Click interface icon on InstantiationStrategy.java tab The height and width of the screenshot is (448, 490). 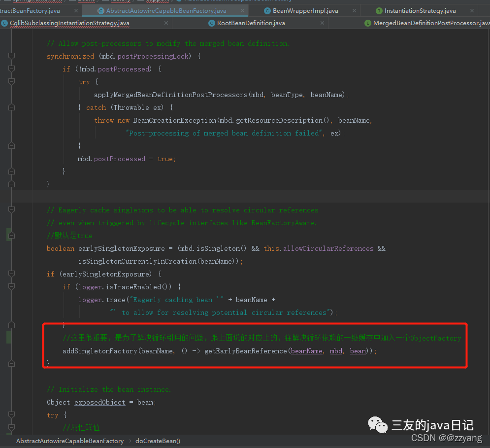(379, 11)
